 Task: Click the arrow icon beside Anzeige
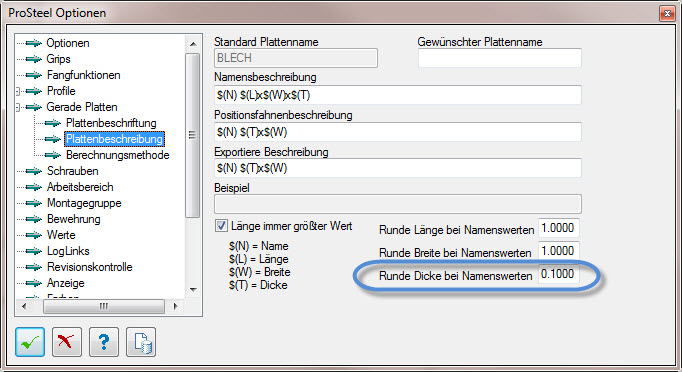[33, 283]
